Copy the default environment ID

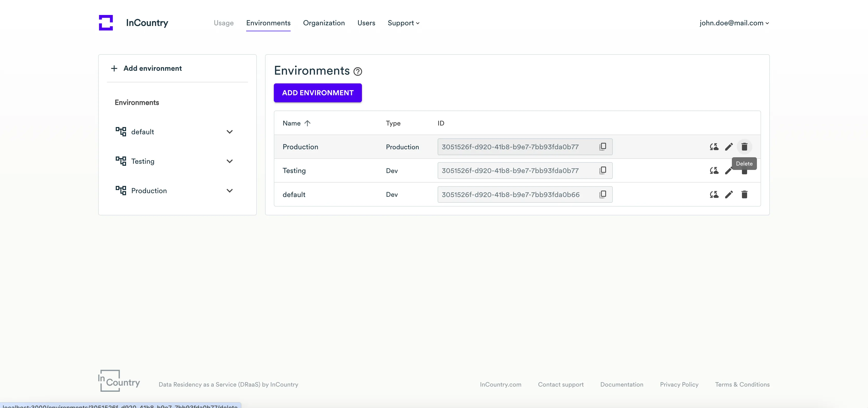602,194
